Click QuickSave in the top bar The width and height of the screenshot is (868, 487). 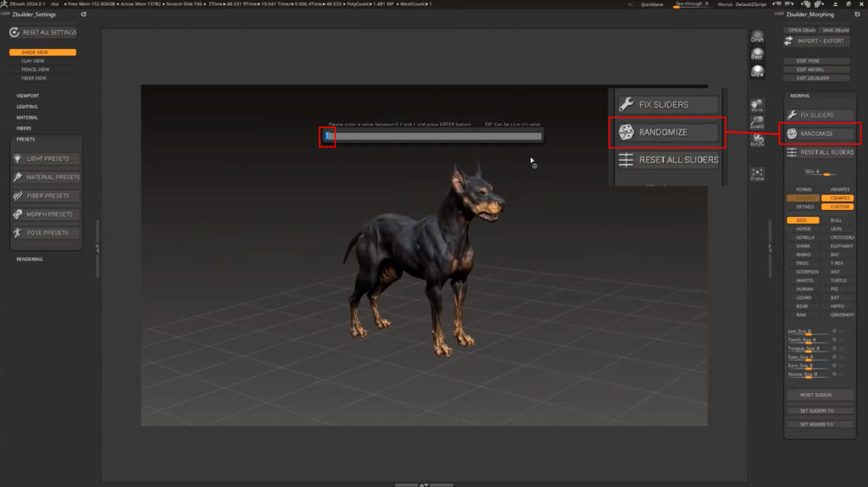pyautogui.click(x=652, y=4)
